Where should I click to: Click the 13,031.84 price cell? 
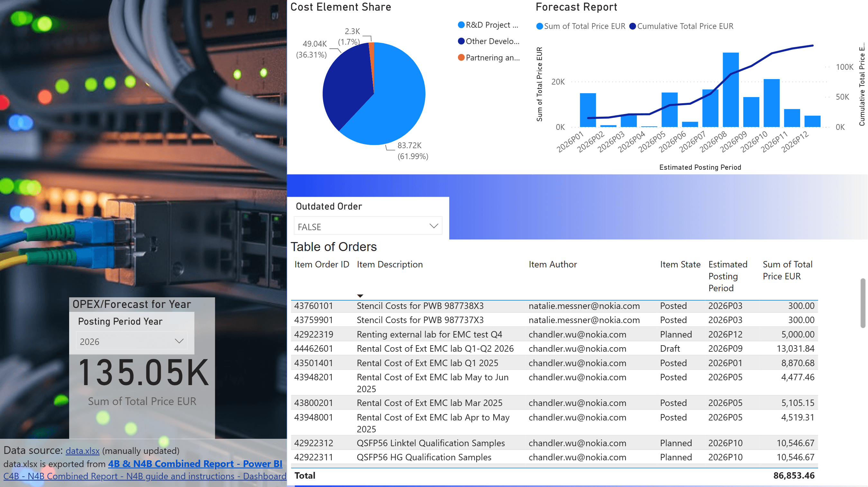click(x=796, y=348)
